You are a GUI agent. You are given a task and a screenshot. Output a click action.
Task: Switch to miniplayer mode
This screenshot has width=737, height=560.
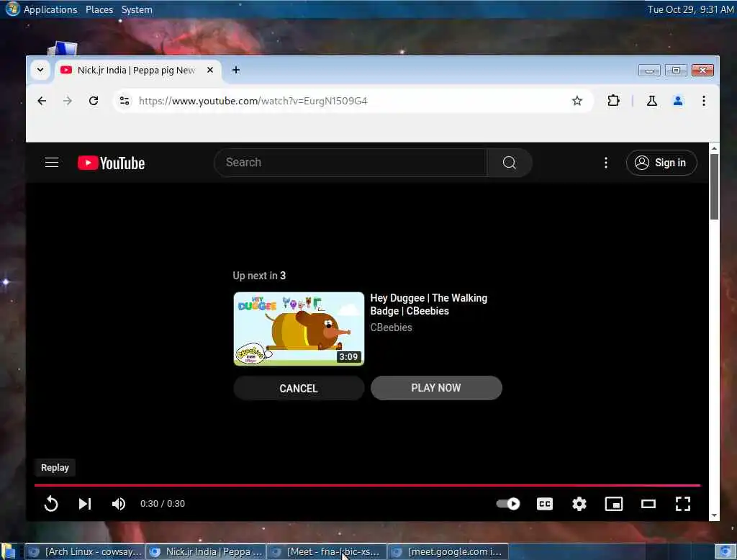pyautogui.click(x=614, y=504)
